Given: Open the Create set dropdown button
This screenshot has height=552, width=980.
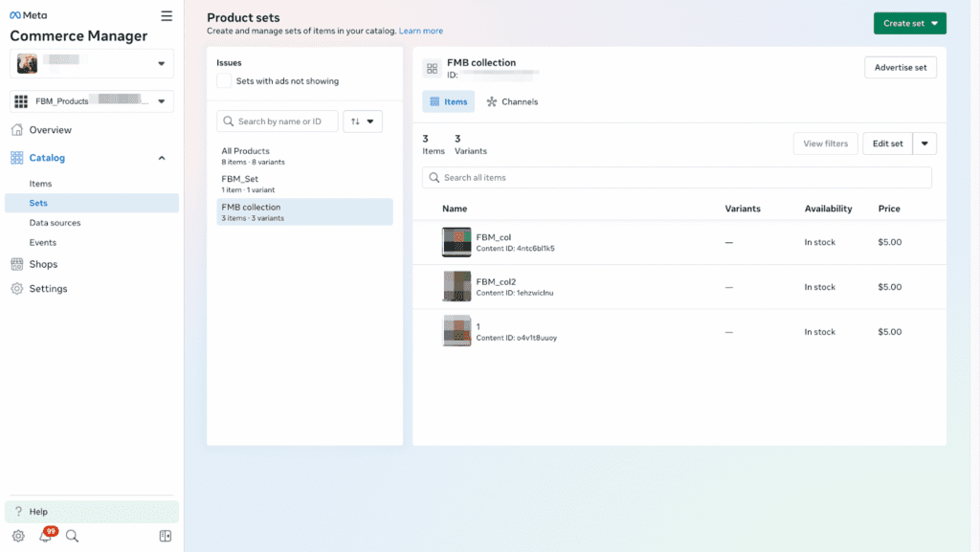Looking at the screenshot, I should 909,23.
